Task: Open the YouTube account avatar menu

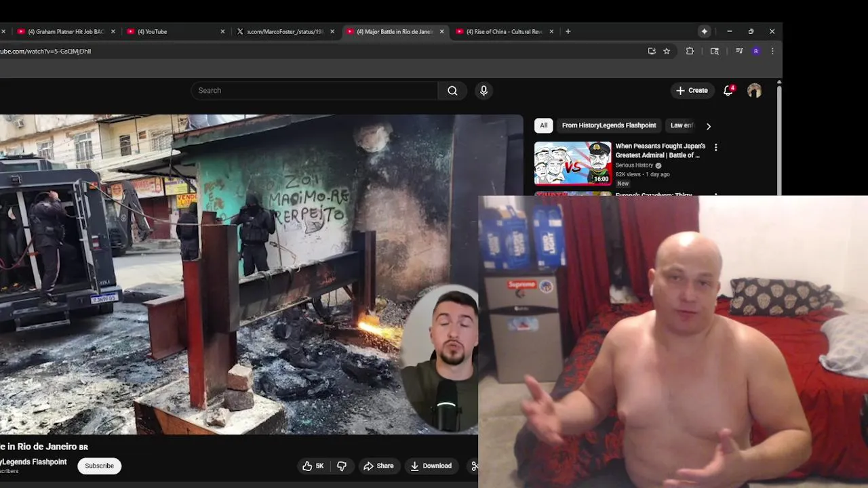Action: pyautogui.click(x=754, y=91)
